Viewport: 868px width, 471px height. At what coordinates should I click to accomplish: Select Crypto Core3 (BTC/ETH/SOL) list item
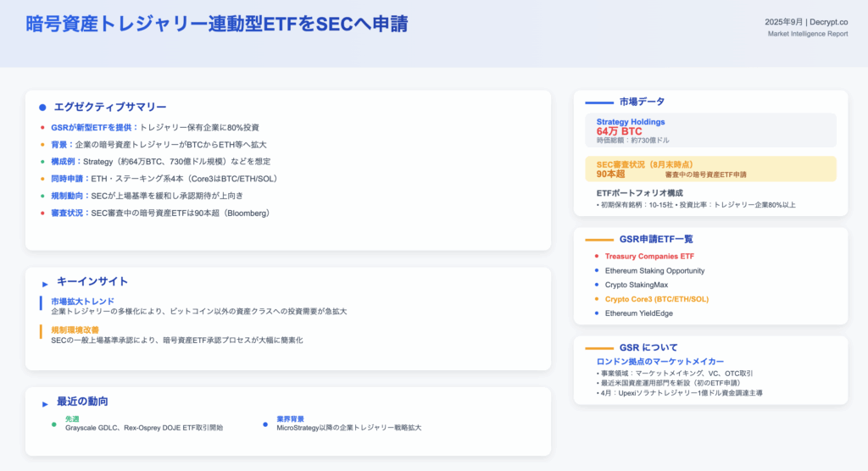657,299
